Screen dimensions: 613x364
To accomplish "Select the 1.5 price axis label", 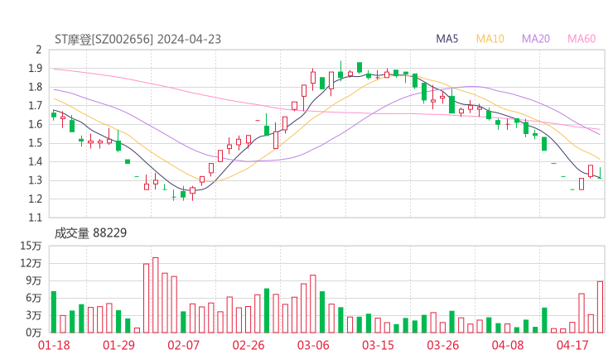I will coord(35,143).
